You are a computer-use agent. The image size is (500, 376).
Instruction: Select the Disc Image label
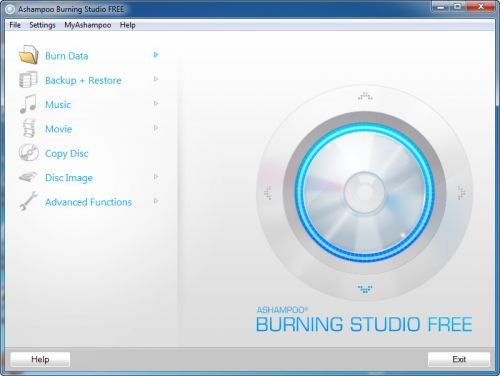tap(69, 178)
